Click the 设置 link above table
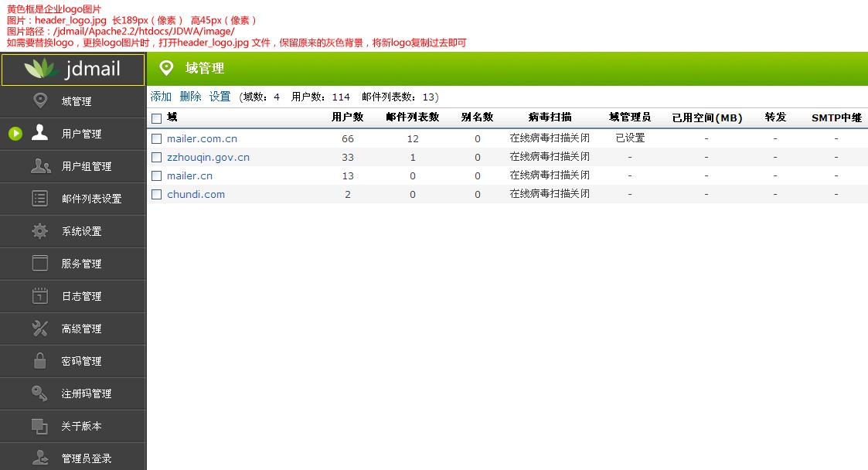This screenshot has height=470, width=868. pyautogui.click(x=220, y=97)
